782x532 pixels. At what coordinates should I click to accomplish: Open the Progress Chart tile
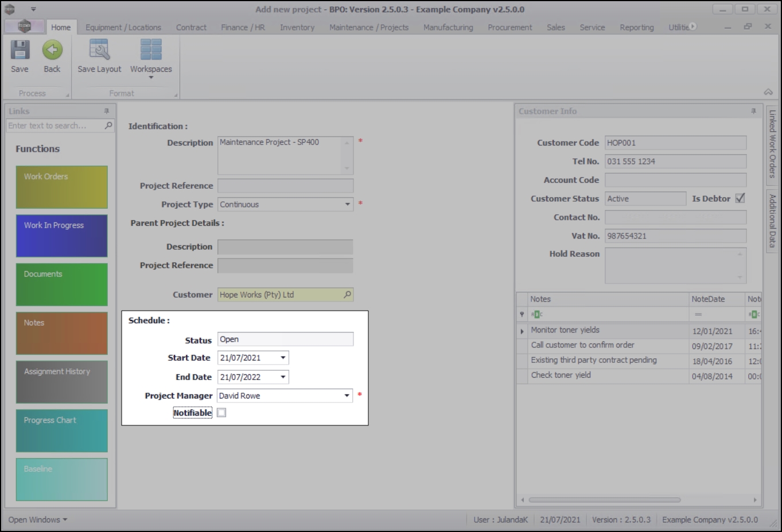(x=61, y=431)
